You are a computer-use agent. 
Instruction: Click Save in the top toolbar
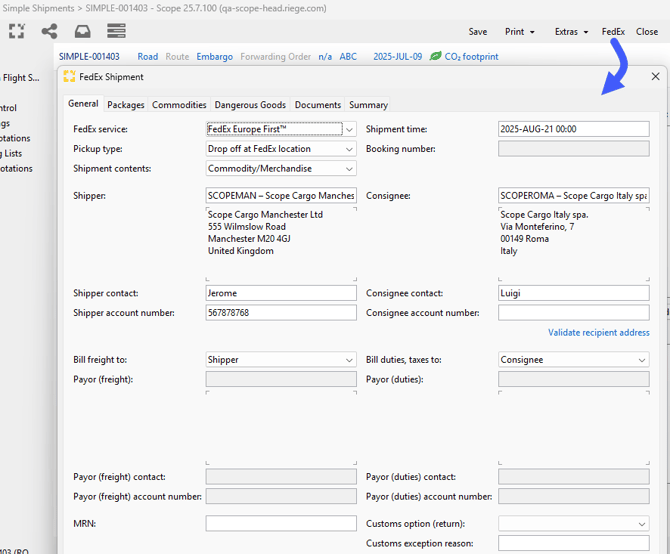[477, 32]
